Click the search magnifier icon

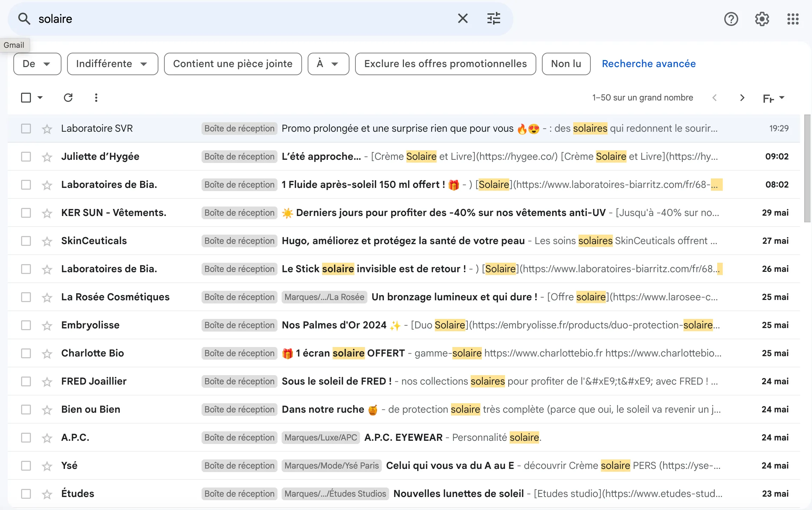24,19
